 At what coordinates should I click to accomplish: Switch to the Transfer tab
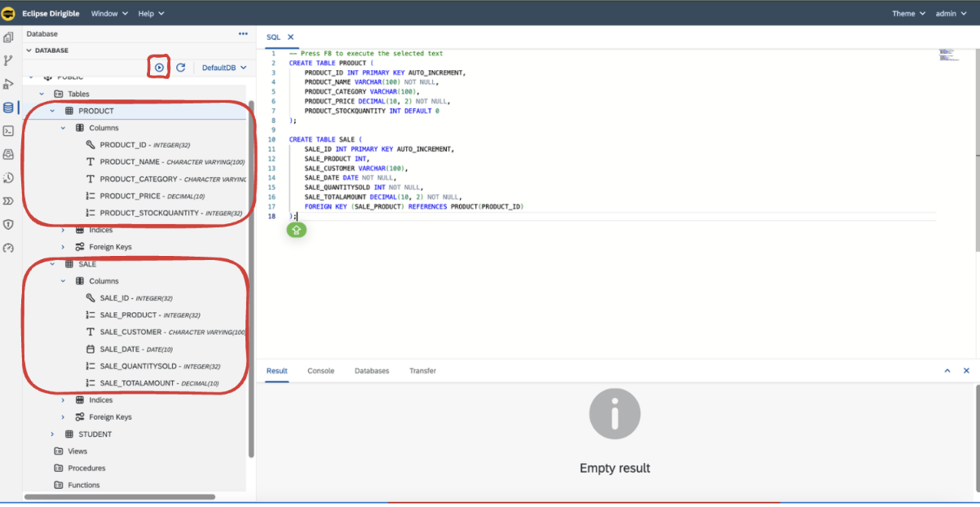422,371
